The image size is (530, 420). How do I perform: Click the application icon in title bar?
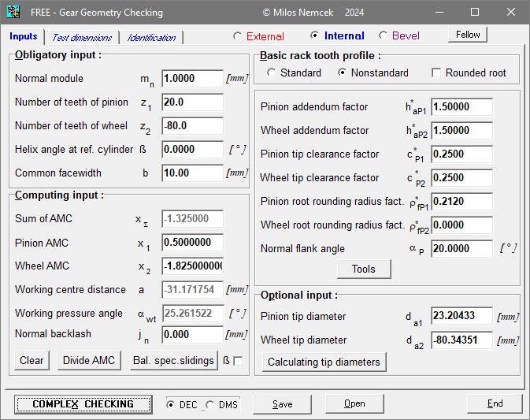[13, 12]
